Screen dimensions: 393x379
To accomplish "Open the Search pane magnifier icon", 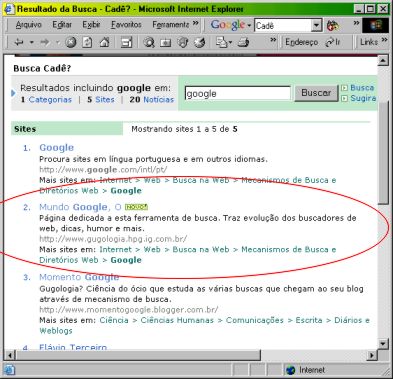I will click(x=149, y=42).
